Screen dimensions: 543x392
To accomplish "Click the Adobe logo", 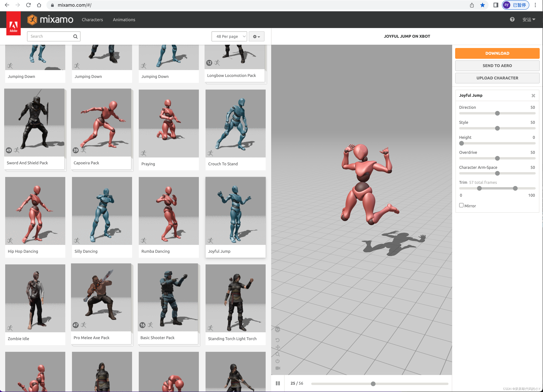I will coord(13,24).
